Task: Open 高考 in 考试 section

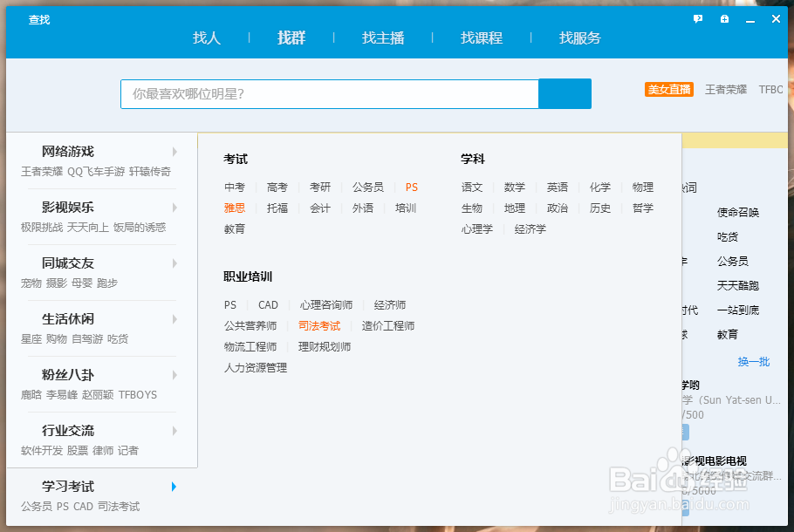Action: point(277,188)
